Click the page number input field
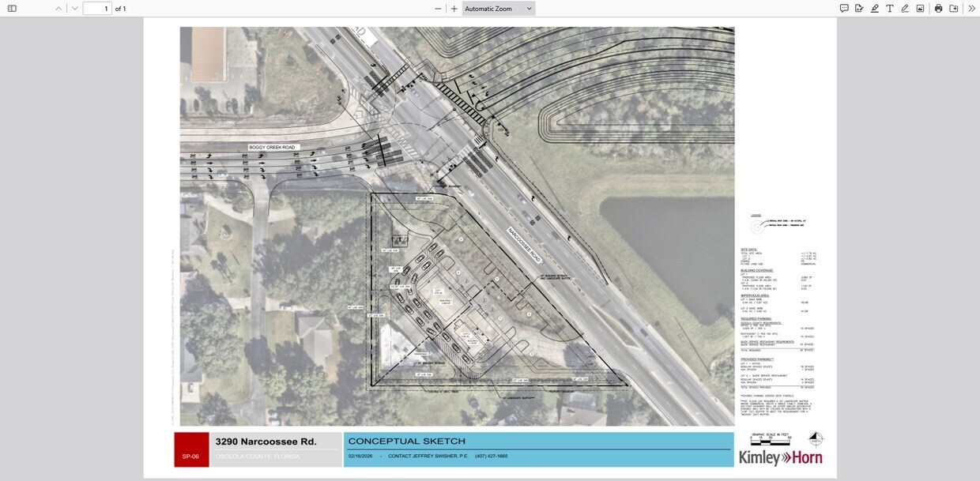 coord(97,9)
